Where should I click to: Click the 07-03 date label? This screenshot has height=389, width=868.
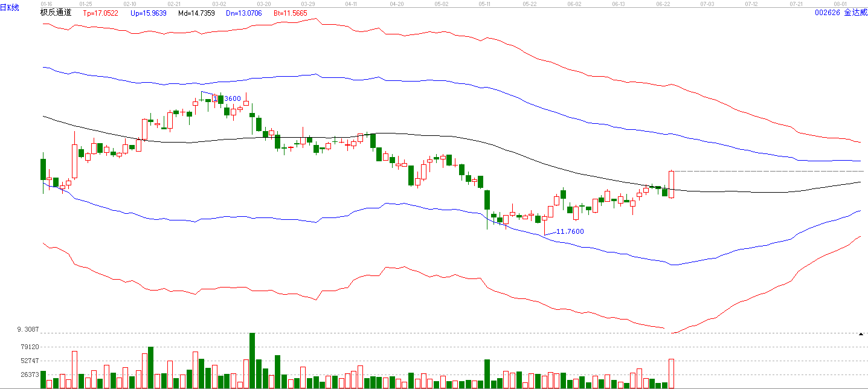point(707,4)
